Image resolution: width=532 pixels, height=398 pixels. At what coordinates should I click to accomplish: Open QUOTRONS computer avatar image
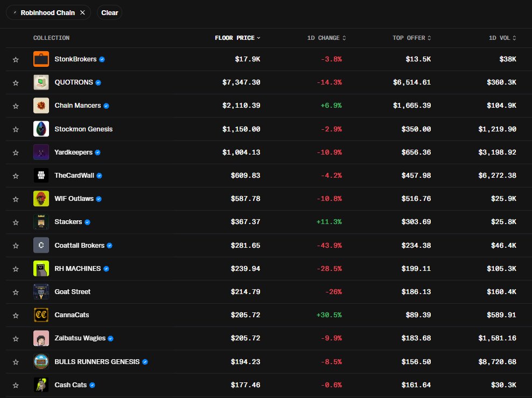coord(41,82)
